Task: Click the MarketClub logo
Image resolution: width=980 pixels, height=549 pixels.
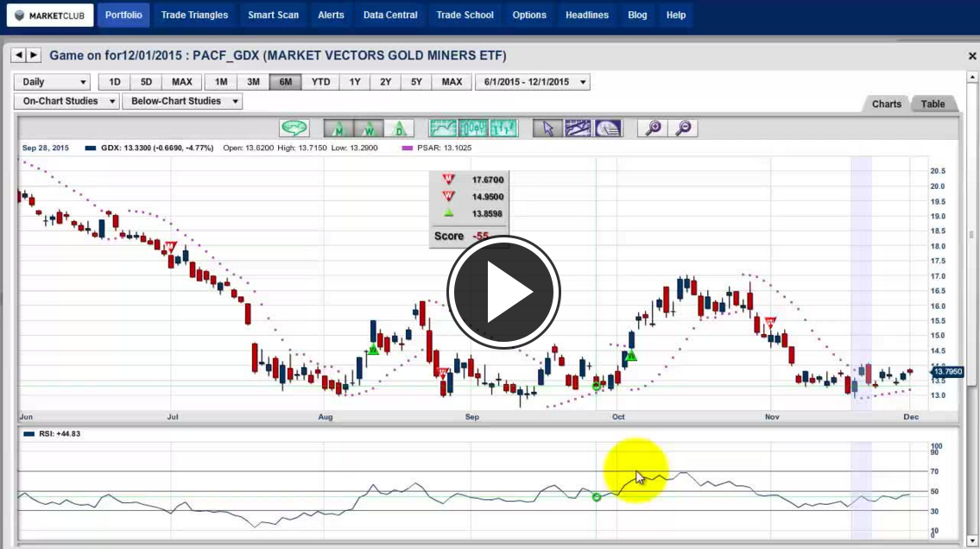Action: 50,15
